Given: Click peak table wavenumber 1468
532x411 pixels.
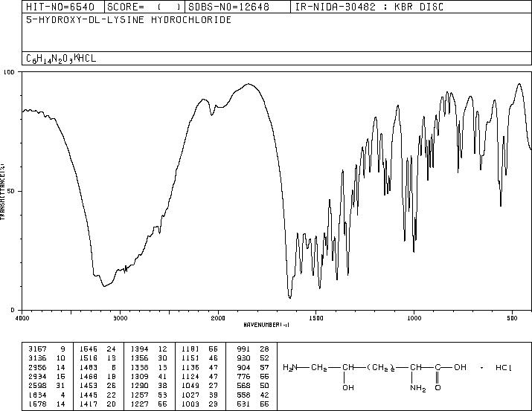Looking at the screenshot, I should pyautogui.click(x=89, y=376).
